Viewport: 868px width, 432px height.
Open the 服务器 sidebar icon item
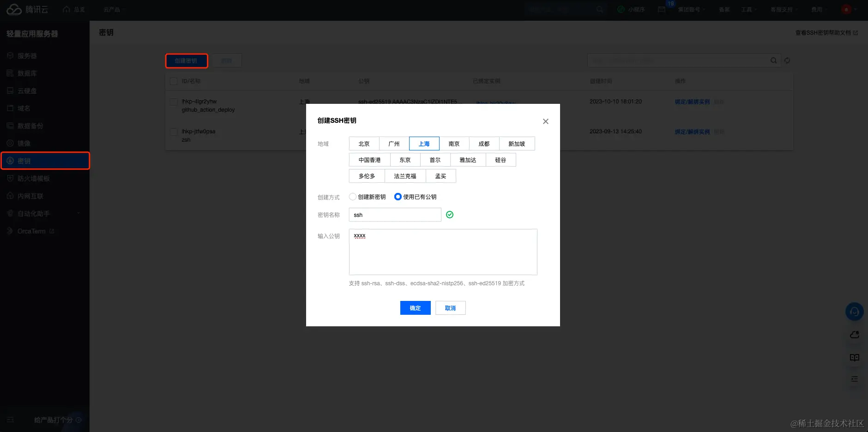(x=10, y=56)
